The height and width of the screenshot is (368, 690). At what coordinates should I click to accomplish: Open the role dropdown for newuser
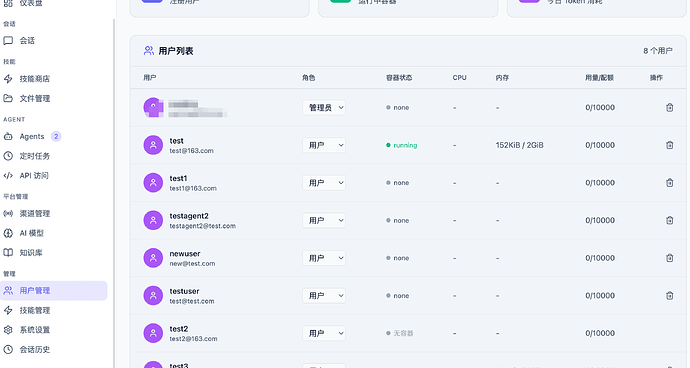(x=324, y=258)
